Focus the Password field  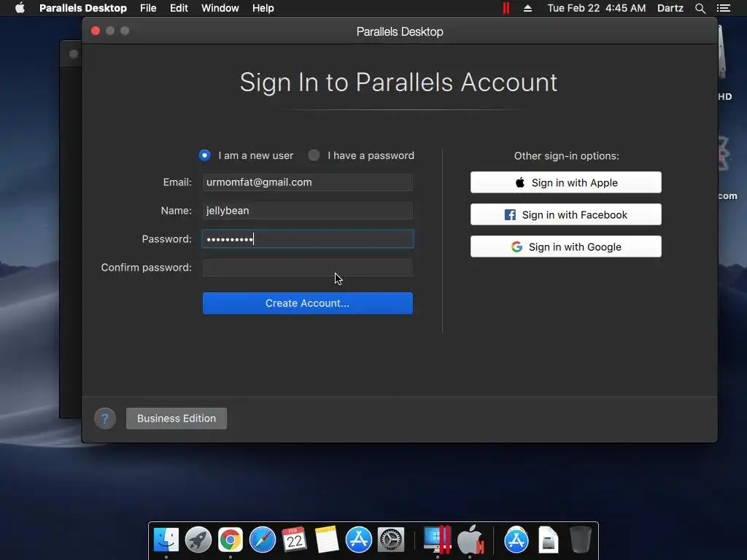[308, 239]
